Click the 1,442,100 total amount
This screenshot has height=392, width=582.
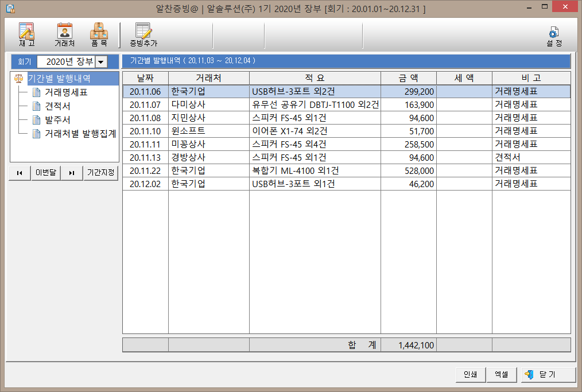[408, 346]
